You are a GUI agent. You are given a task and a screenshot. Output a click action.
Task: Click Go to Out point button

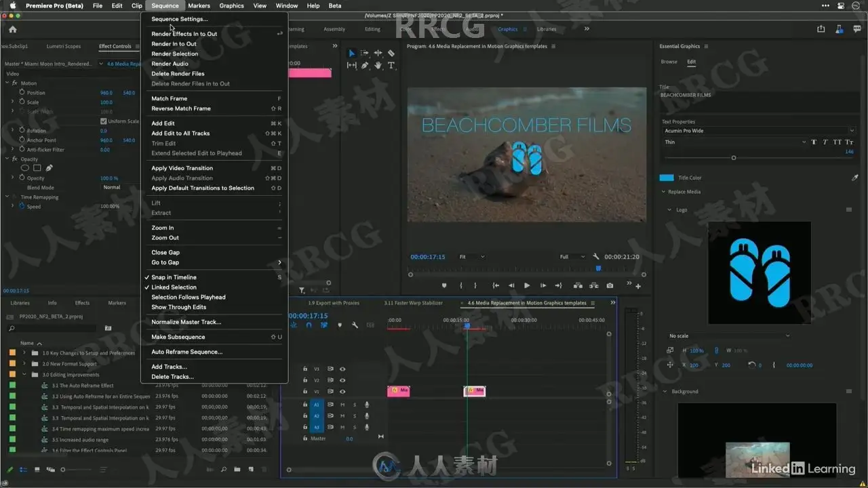click(x=559, y=285)
